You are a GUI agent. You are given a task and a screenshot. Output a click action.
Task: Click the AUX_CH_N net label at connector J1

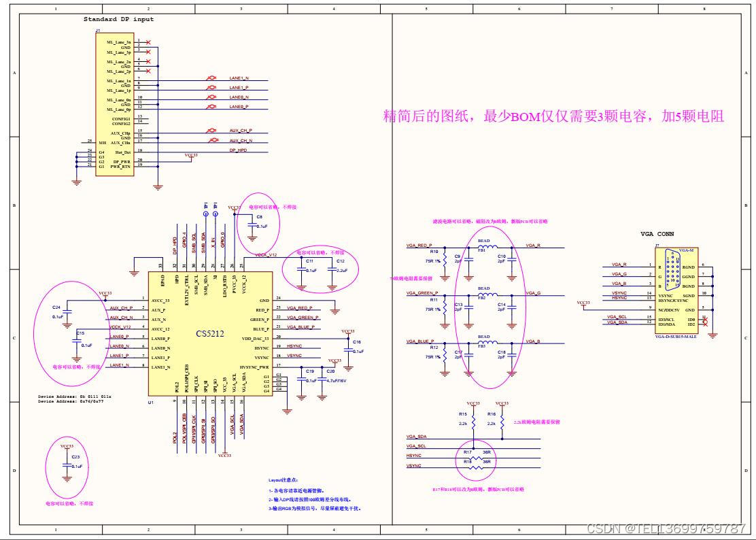[241, 141]
